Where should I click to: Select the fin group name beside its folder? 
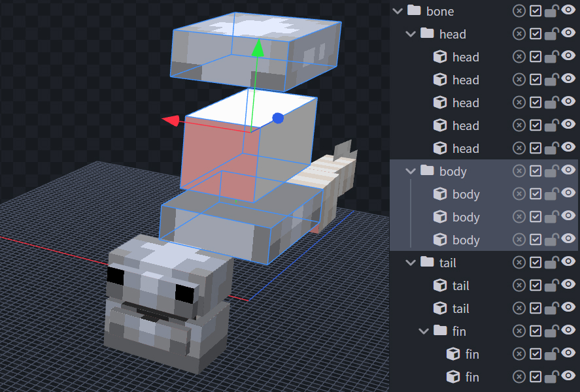pos(459,331)
